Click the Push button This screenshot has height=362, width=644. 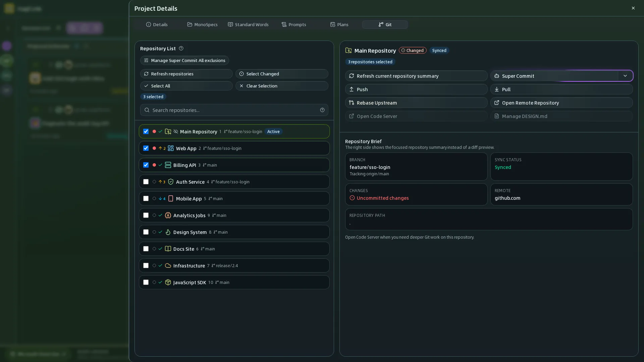click(x=416, y=89)
